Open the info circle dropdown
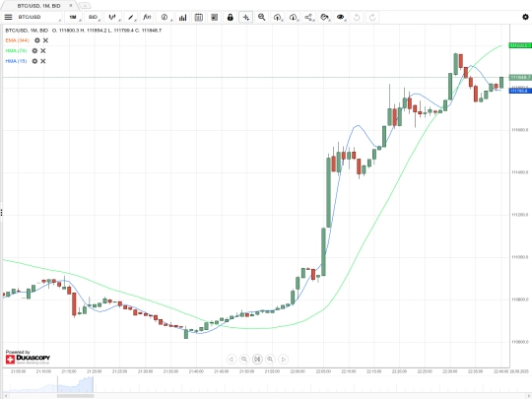 (x=165, y=17)
